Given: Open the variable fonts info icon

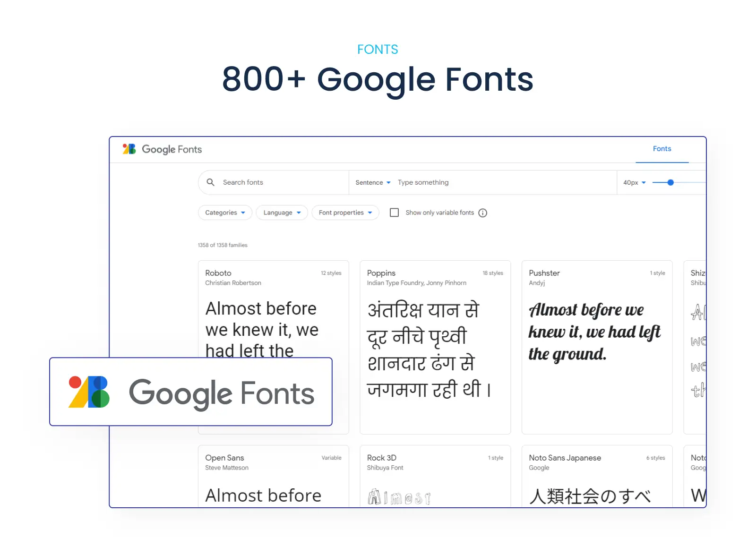Looking at the screenshot, I should coord(482,213).
